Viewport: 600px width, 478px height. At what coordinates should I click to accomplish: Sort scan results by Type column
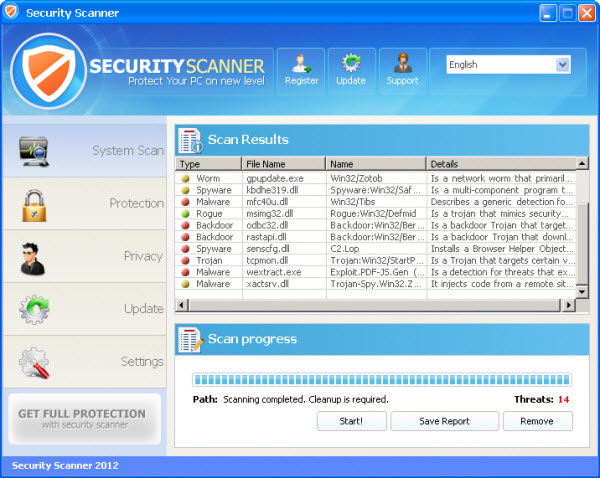[x=208, y=164]
